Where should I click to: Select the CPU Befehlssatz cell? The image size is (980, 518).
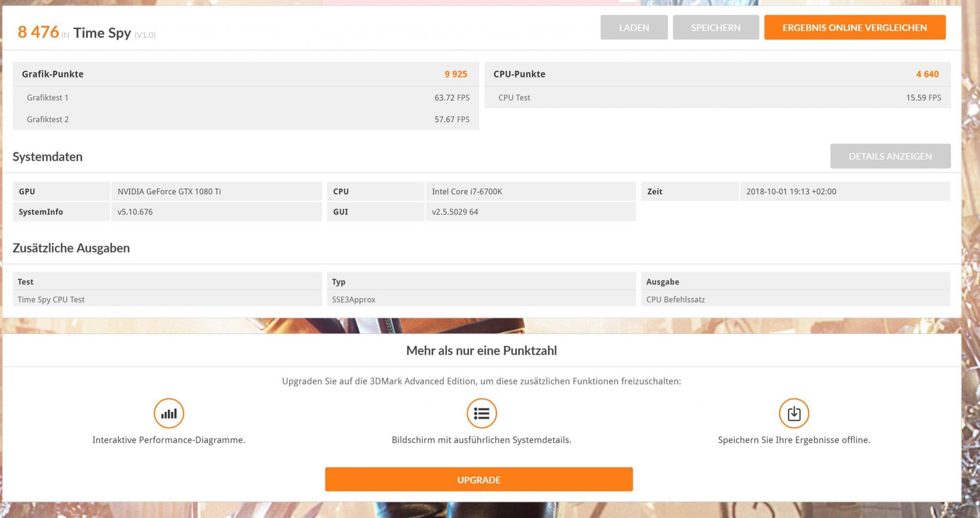click(795, 299)
